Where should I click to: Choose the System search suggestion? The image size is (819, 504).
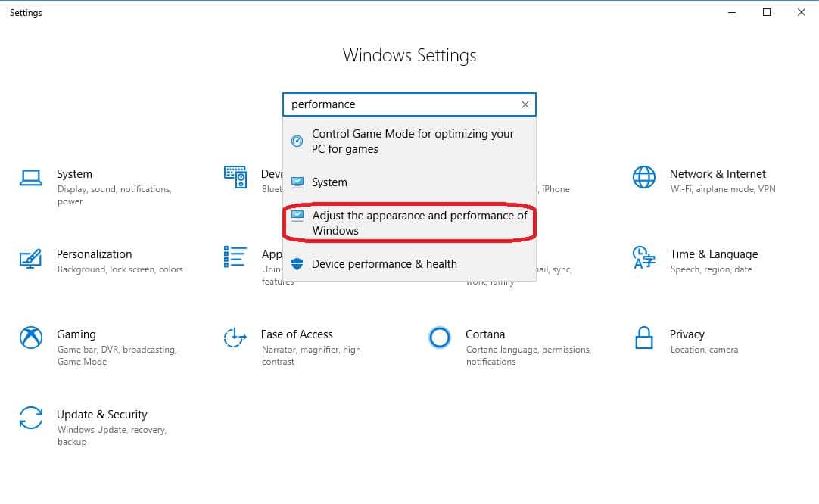(409, 182)
